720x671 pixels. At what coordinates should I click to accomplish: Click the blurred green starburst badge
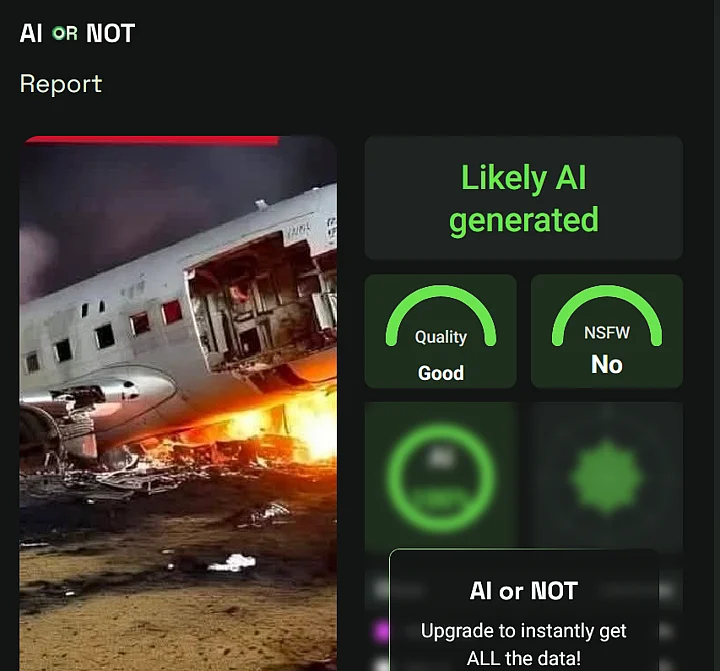click(x=606, y=477)
